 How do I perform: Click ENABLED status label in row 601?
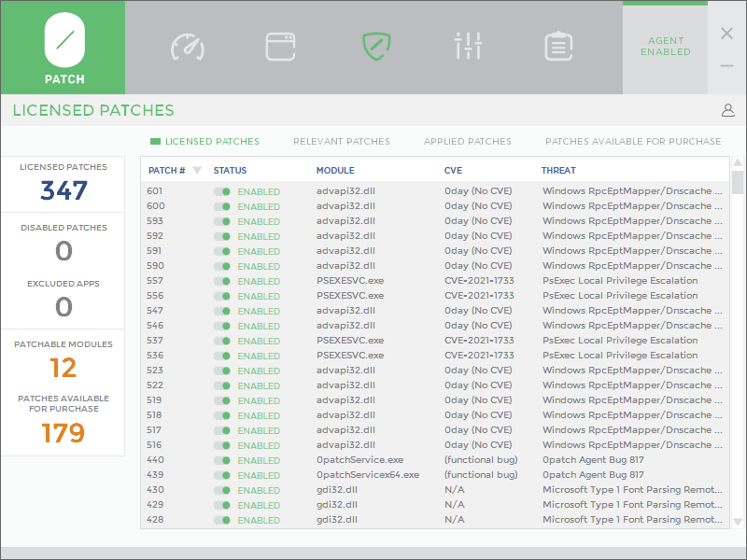(x=259, y=191)
